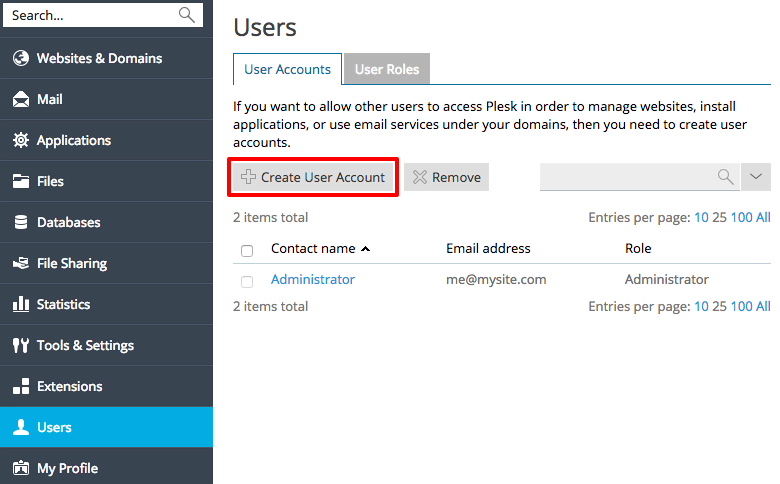780x484 pixels.
Task: Go to Extensions
Action: coord(106,386)
